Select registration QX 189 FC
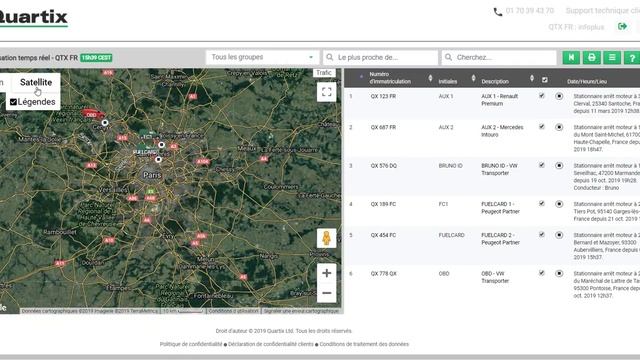Image resolution: width=640 pixels, height=360 pixels. [x=383, y=204]
